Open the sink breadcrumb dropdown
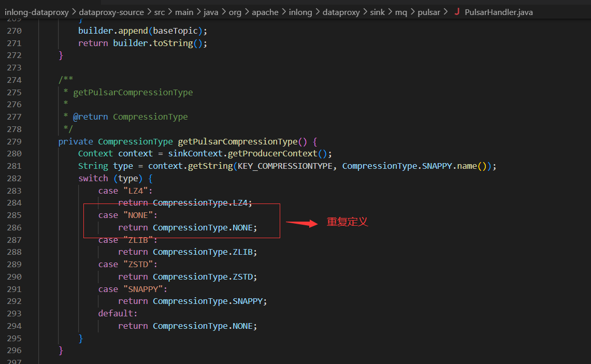Image resolution: width=591 pixels, height=364 pixels. click(x=379, y=12)
